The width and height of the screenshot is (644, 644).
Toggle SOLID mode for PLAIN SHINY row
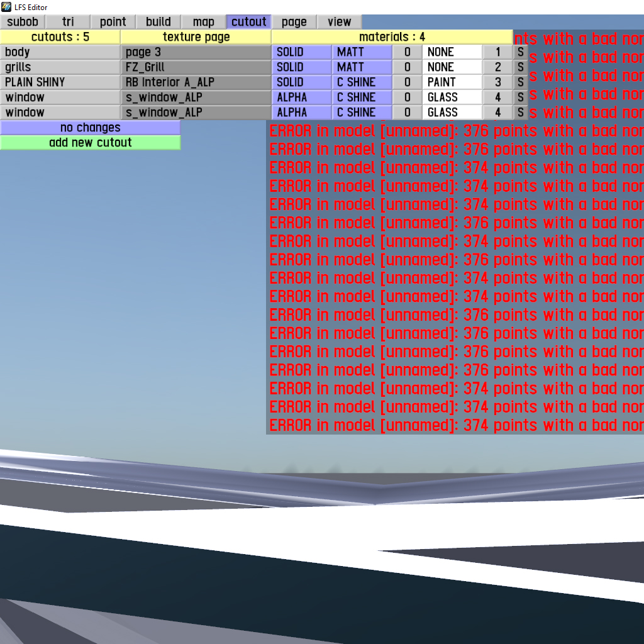[301, 82]
